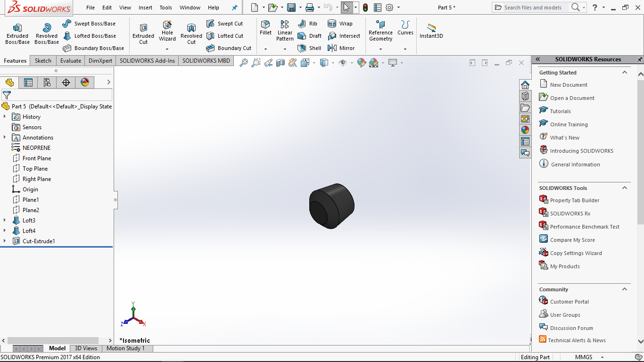Screen dimensions: 644x362
Task: Choose Lofted Boss/Base feature
Action: pyautogui.click(x=89, y=36)
